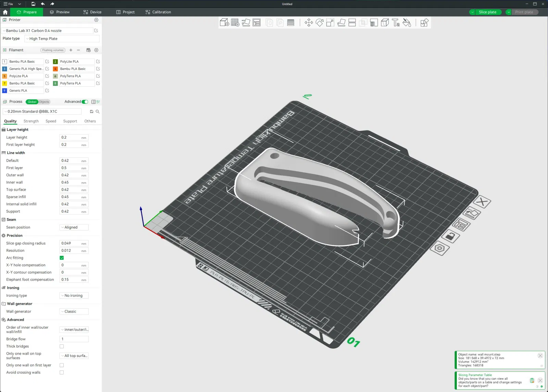Screen dimensions: 548x392
Task: Click the Flushing volumes button
Action: (x=53, y=50)
